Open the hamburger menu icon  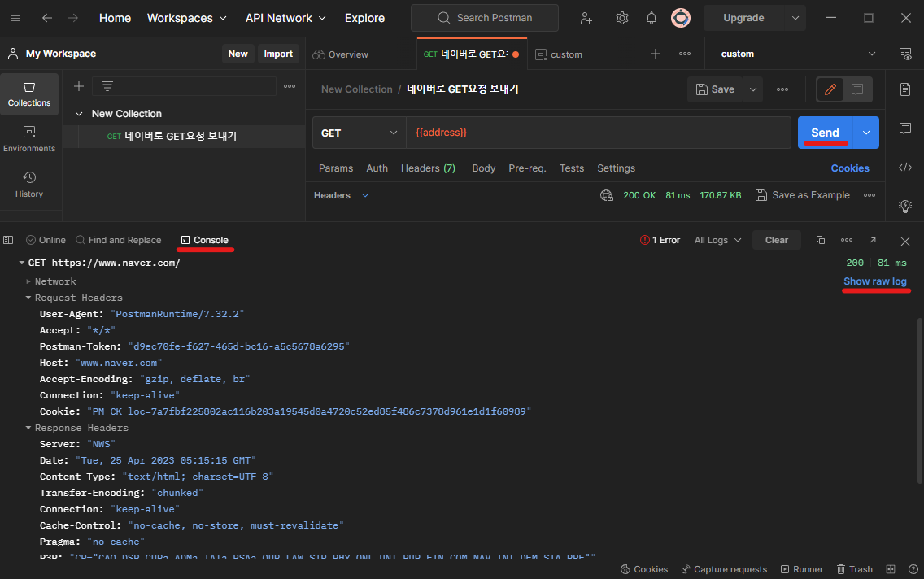pos(15,18)
